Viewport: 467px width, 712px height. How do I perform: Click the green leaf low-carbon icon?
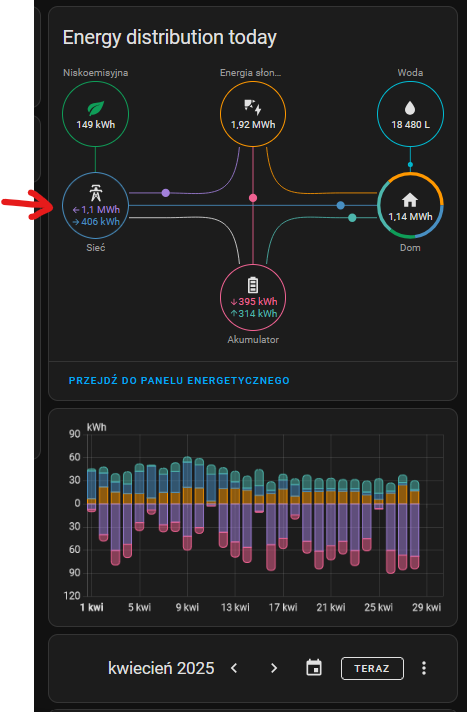coord(95,109)
